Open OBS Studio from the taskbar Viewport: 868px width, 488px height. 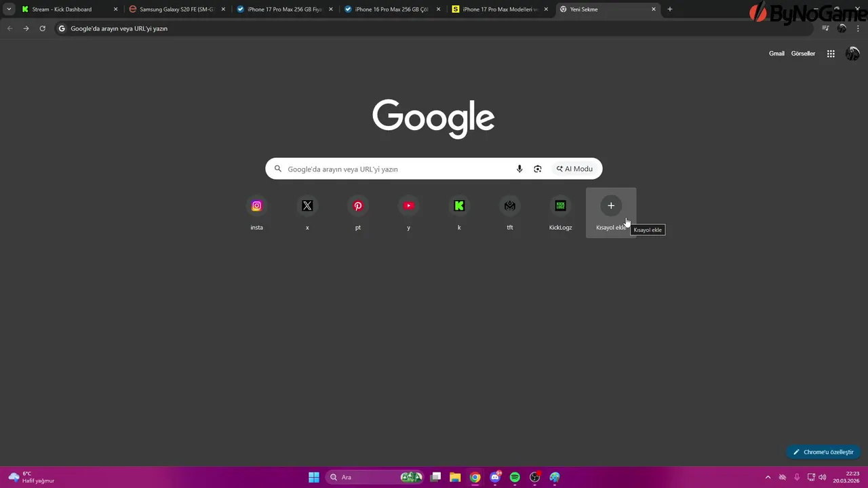click(534, 477)
